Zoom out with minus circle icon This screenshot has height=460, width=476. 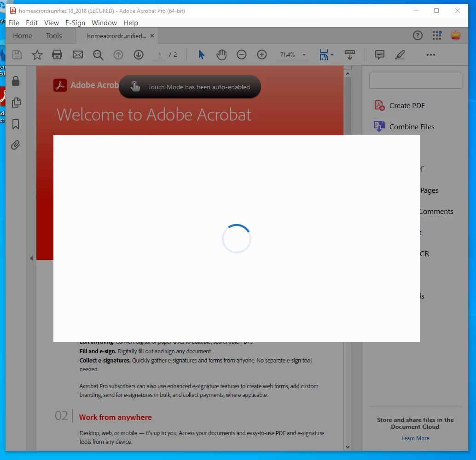click(x=242, y=55)
